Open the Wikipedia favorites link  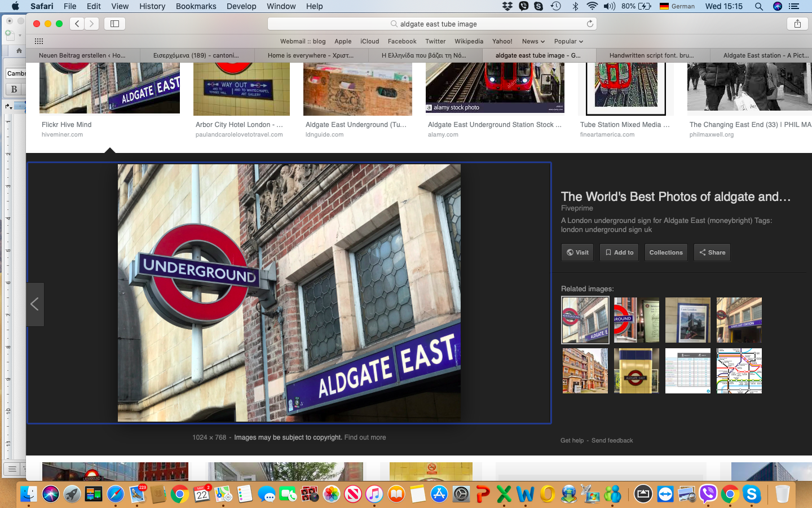click(469, 41)
